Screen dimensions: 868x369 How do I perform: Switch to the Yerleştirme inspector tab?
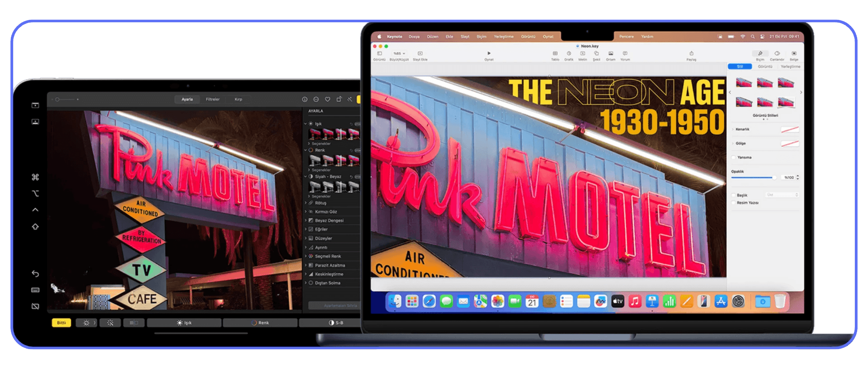click(790, 66)
